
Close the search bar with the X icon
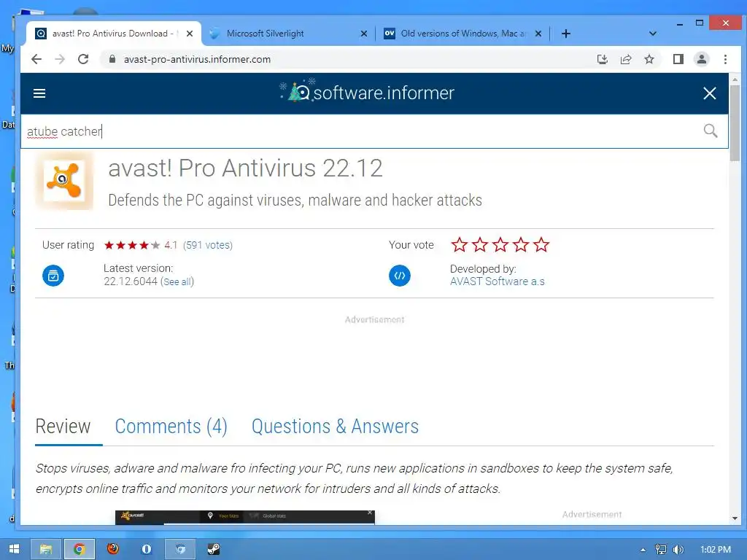(x=709, y=93)
